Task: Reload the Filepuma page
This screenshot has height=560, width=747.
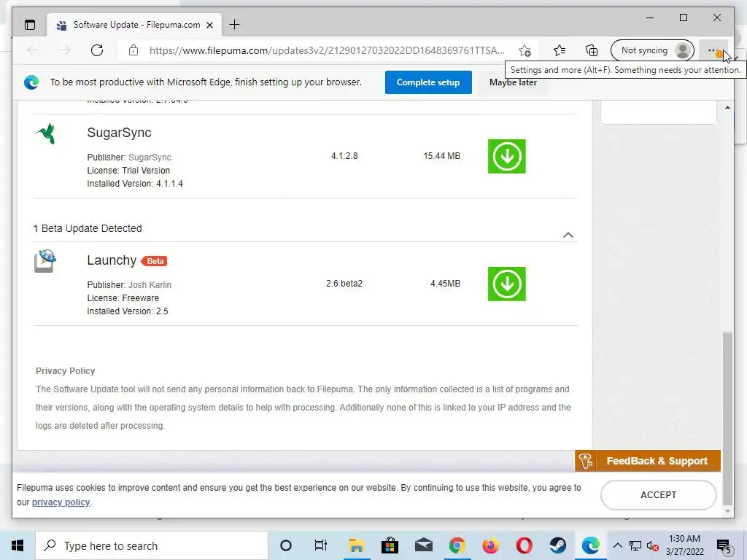Action: click(x=97, y=50)
